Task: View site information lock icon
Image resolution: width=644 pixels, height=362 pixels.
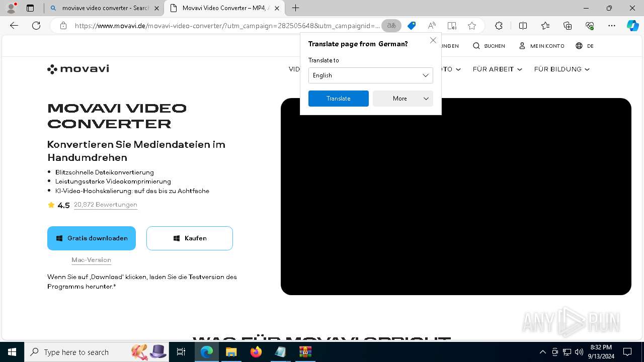Action: pos(63,26)
